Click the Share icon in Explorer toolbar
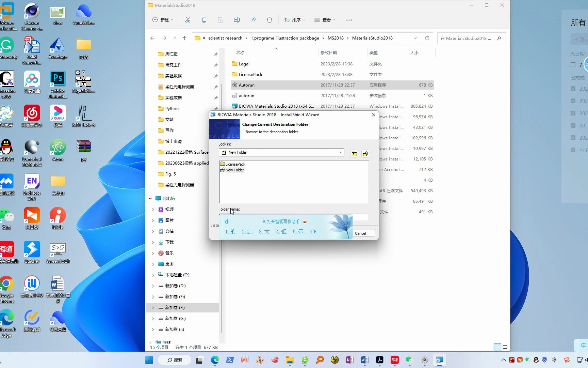Image resolution: width=588 pixels, height=368 pixels. click(253, 20)
